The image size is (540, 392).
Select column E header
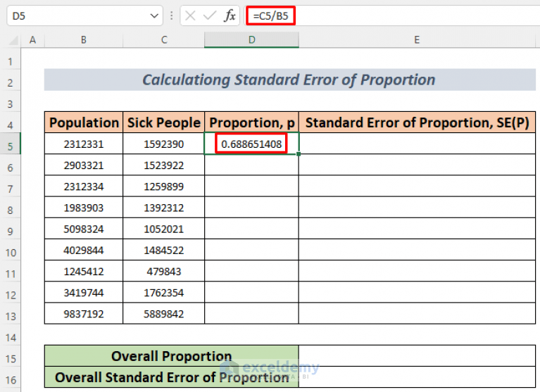(x=417, y=40)
